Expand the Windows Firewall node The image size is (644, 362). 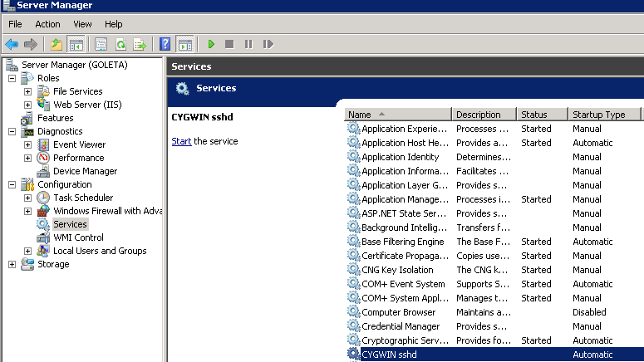pyautogui.click(x=27, y=211)
